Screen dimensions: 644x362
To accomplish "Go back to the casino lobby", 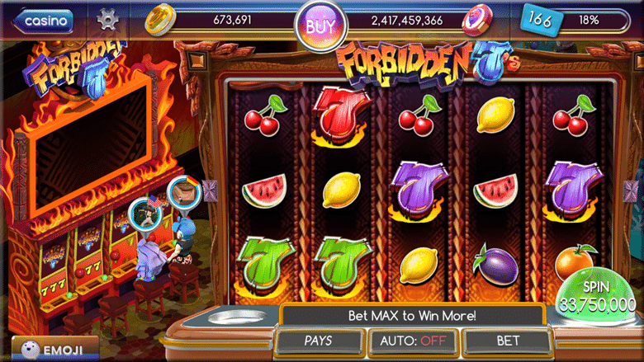I will pyautogui.click(x=43, y=21).
